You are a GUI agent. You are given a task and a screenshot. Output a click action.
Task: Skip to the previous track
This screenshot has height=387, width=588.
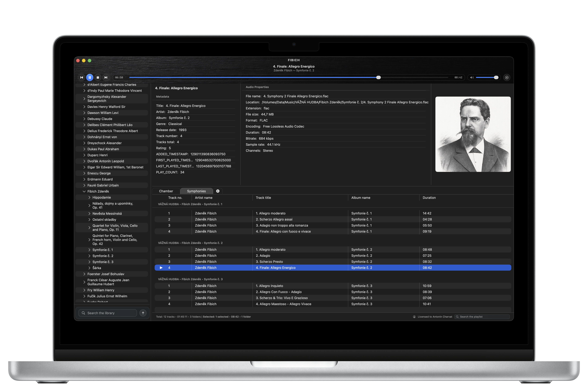82,78
